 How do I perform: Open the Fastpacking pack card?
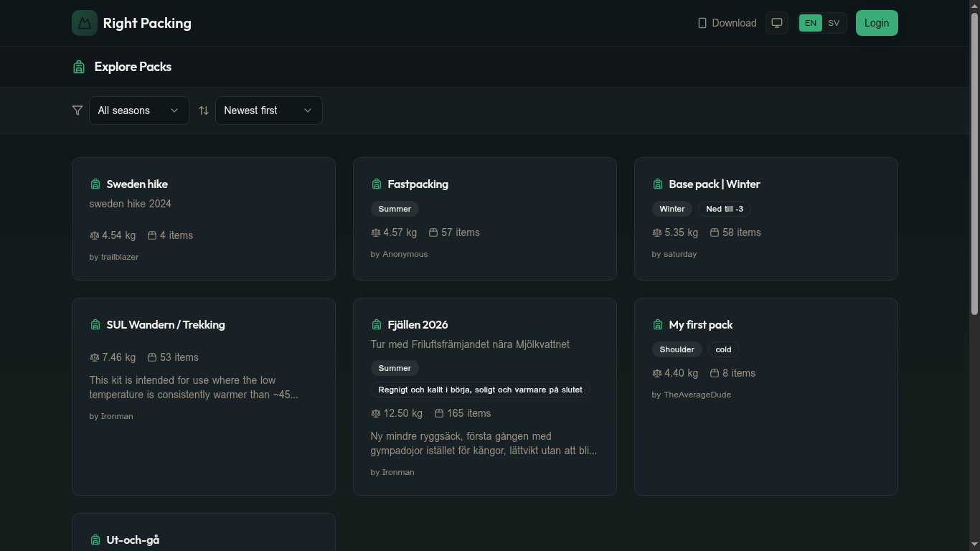coord(485,219)
